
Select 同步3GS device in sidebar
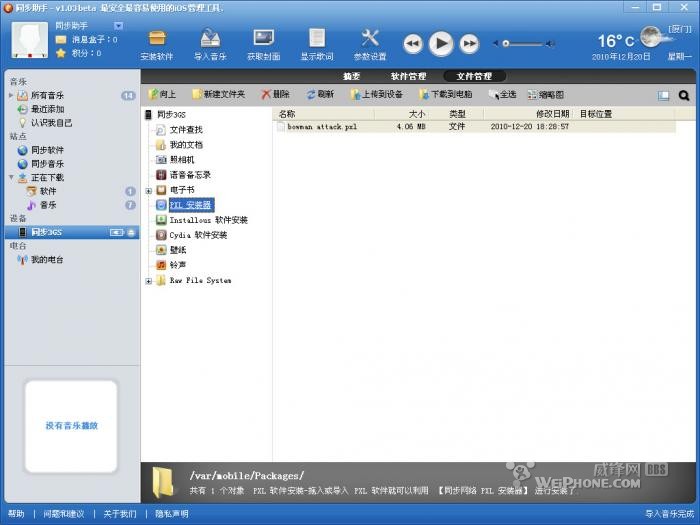[x=71, y=232]
